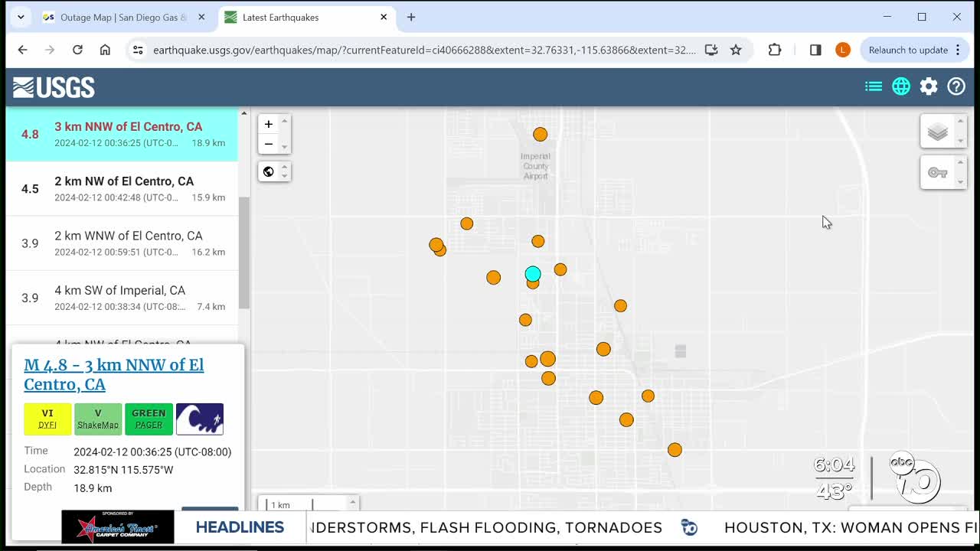The width and height of the screenshot is (980, 551).
Task: Toggle the browser side panel icon
Action: [815, 50]
